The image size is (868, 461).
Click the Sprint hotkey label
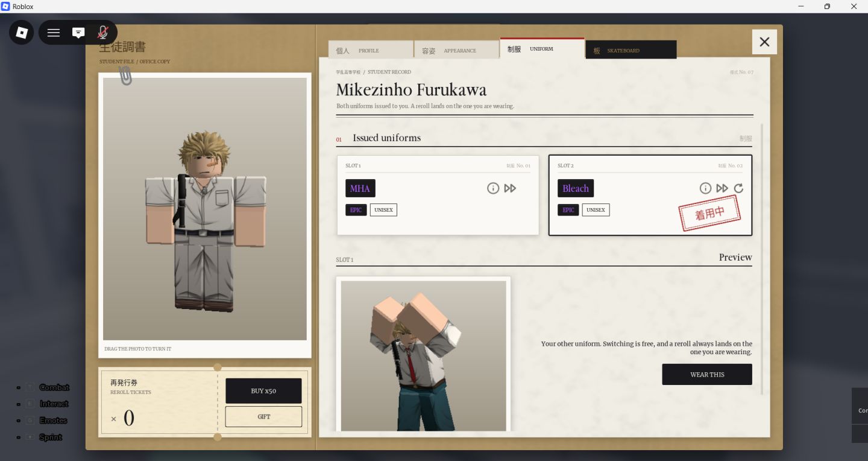pyautogui.click(x=51, y=437)
